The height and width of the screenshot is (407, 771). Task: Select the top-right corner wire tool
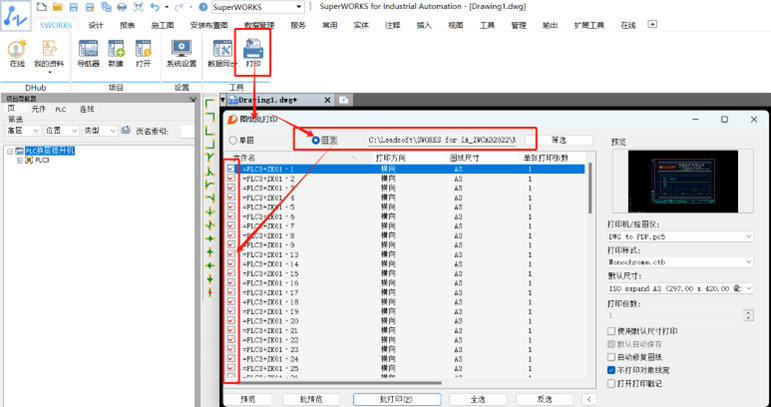coord(210,117)
